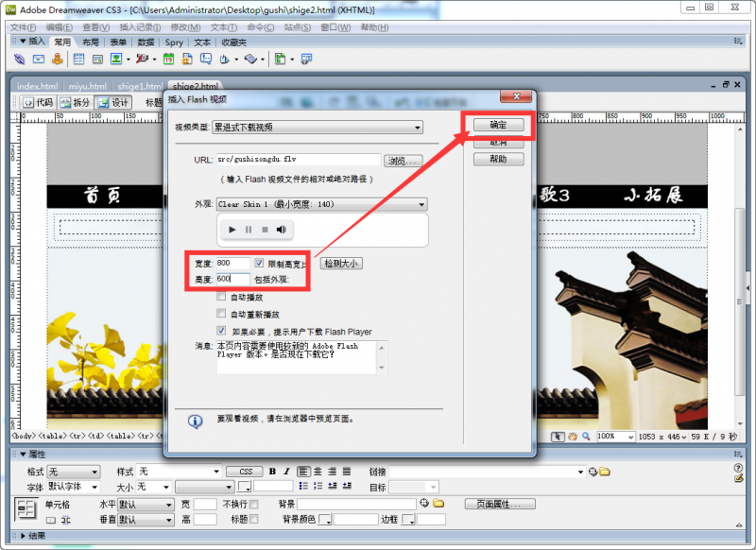Viewport: 756px width, 550px height.
Task: Open the File (文件) menu
Action: (23, 27)
